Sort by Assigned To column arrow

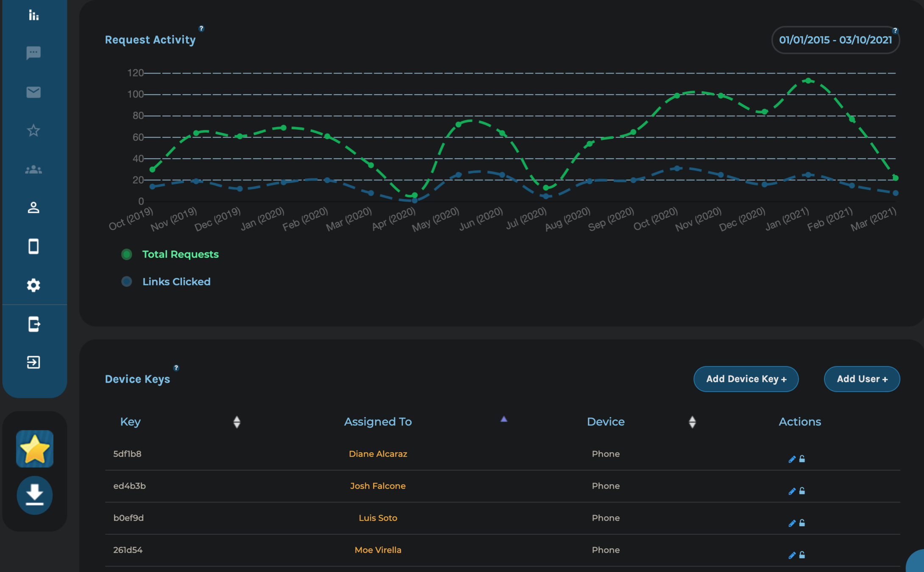coord(504,419)
